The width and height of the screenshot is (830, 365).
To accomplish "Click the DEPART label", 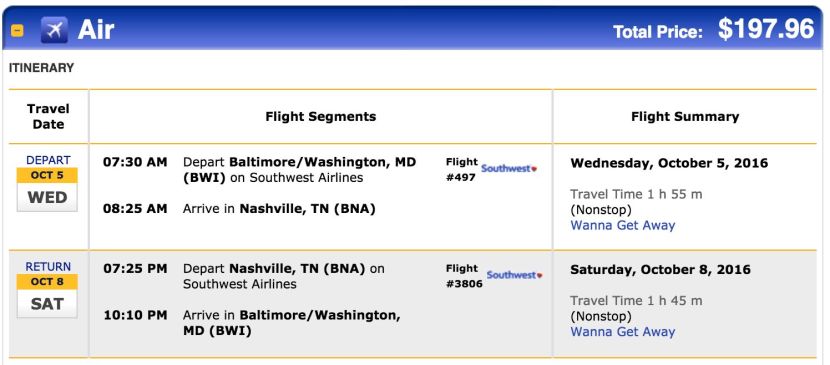I will [48, 160].
